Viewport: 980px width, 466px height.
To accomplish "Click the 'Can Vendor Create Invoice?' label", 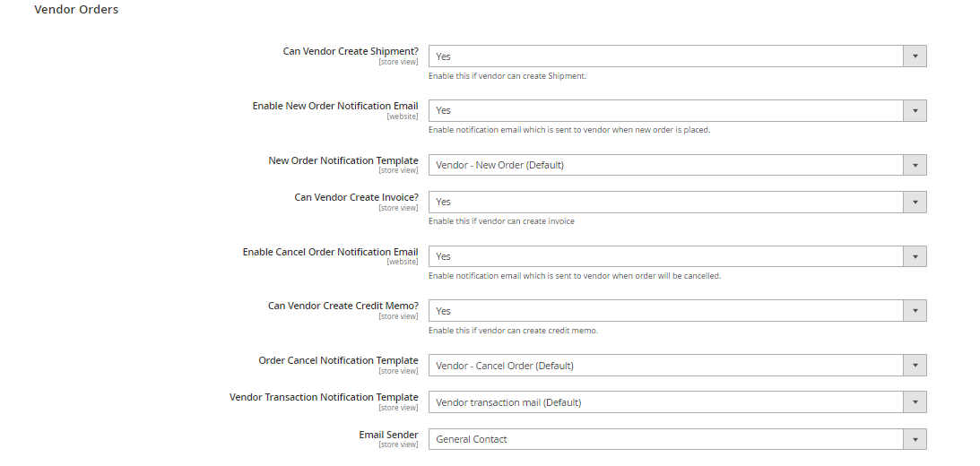I will 356,197.
